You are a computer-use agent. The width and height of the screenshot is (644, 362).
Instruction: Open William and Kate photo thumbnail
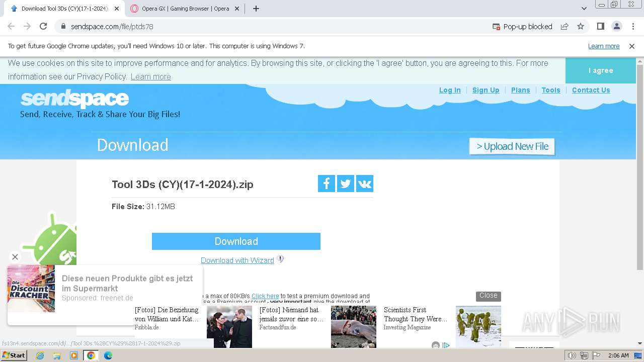(x=229, y=327)
